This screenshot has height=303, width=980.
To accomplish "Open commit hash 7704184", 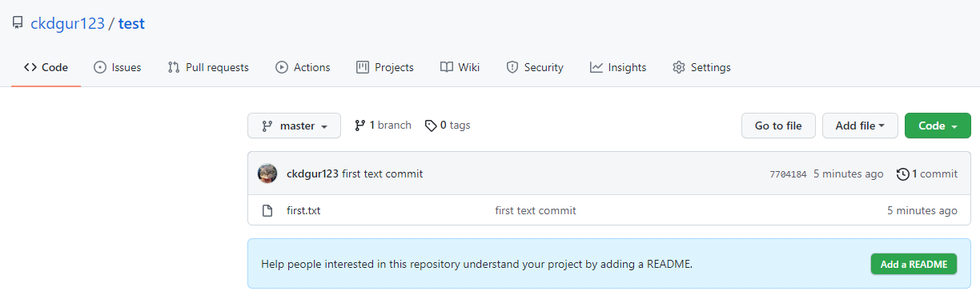I will pos(788,174).
